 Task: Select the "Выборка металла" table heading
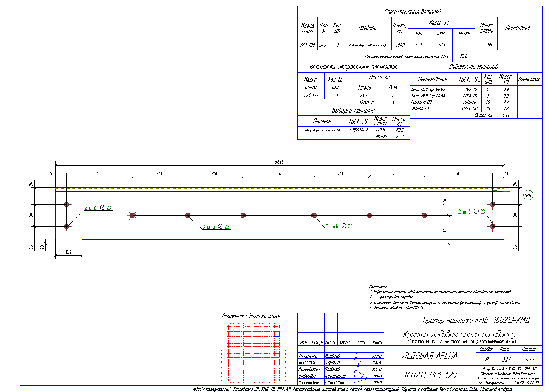pyautogui.click(x=354, y=110)
